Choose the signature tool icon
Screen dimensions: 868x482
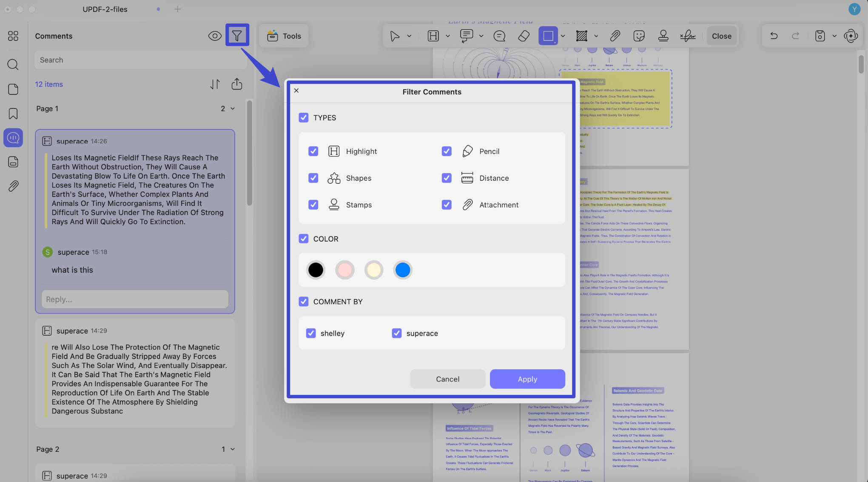[x=687, y=36]
